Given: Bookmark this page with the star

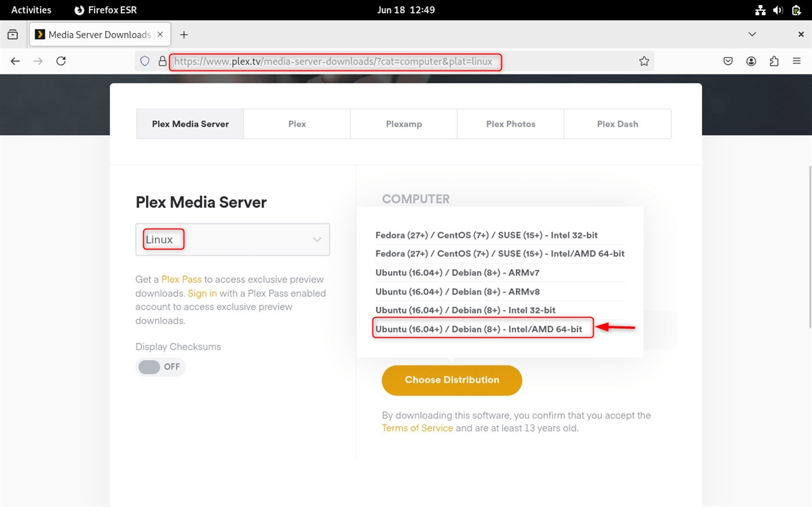Looking at the screenshot, I should tap(644, 61).
